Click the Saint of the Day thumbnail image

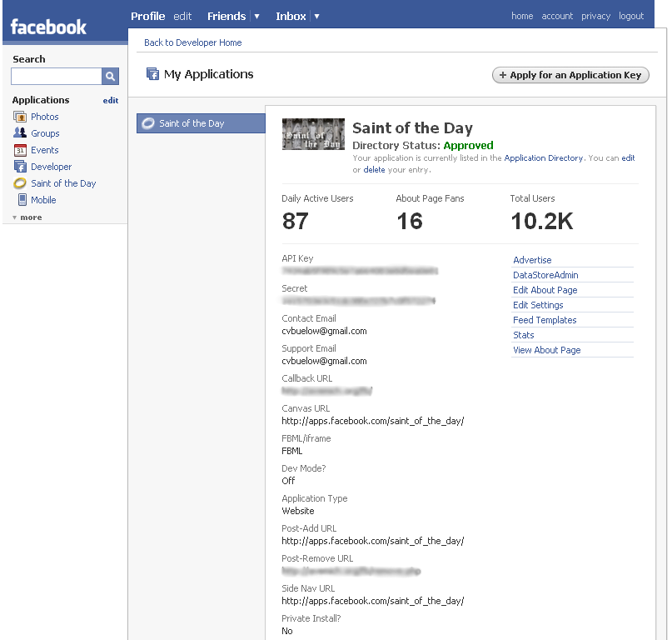313,134
